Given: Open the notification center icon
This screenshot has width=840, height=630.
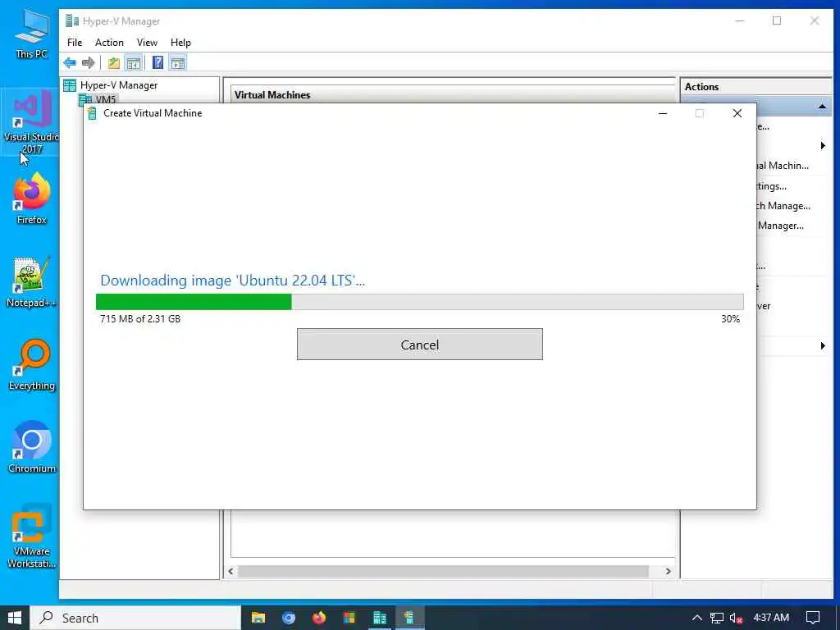Looking at the screenshot, I should pyautogui.click(x=813, y=618).
